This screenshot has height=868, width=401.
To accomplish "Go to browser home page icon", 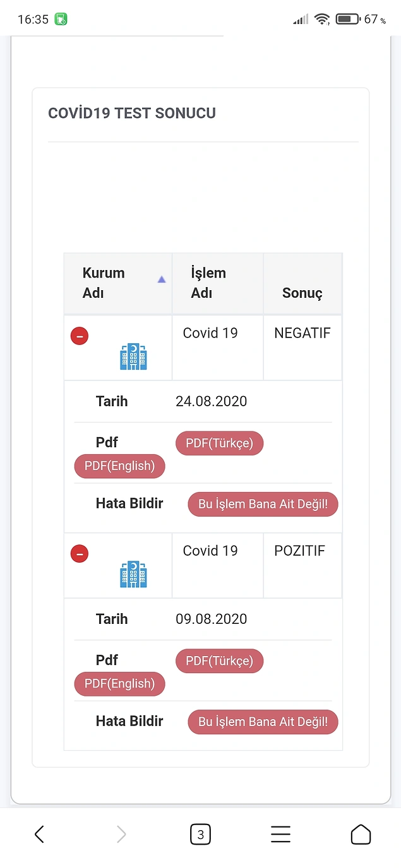I will (x=361, y=835).
